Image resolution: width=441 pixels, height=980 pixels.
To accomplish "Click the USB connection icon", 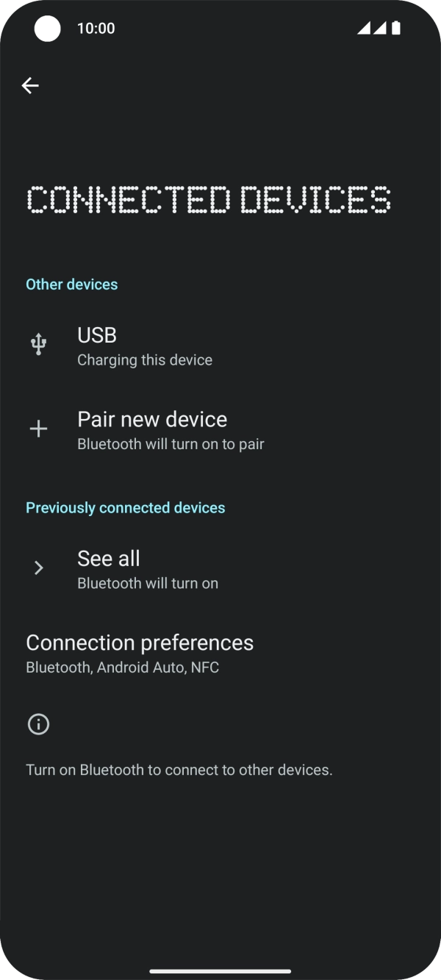I will 37,343.
